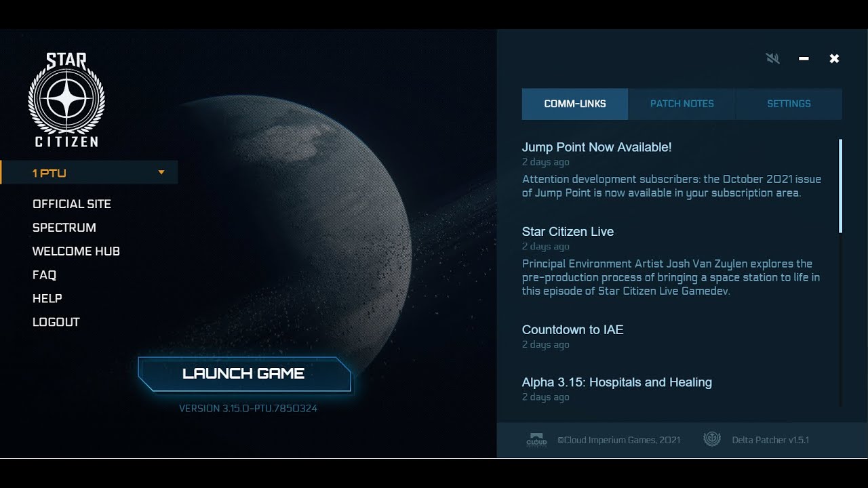This screenshot has height=488, width=868.
Task: Toggle the launcher sound mute icon
Action: pos(772,58)
